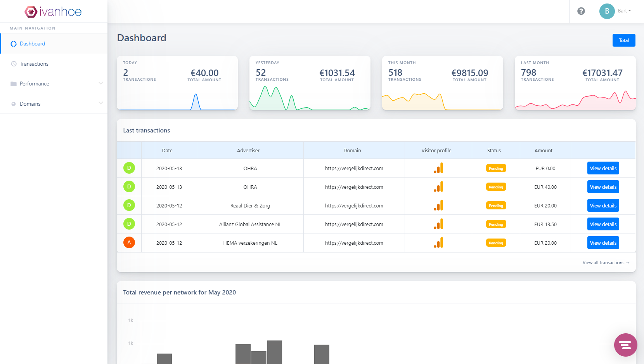Image resolution: width=644 pixels, height=364 pixels.
Task: Expand the Domains menu chevron
Action: click(x=101, y=103)
